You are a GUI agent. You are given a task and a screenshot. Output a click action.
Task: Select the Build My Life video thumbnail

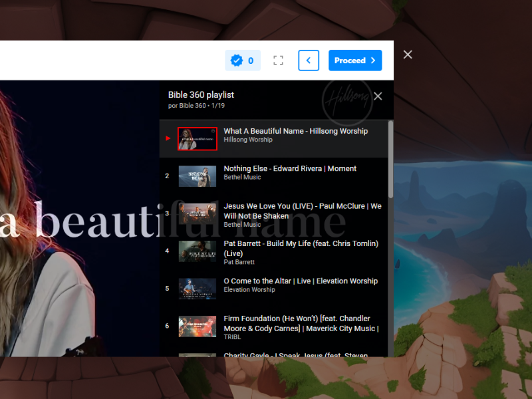click(197, 251)
